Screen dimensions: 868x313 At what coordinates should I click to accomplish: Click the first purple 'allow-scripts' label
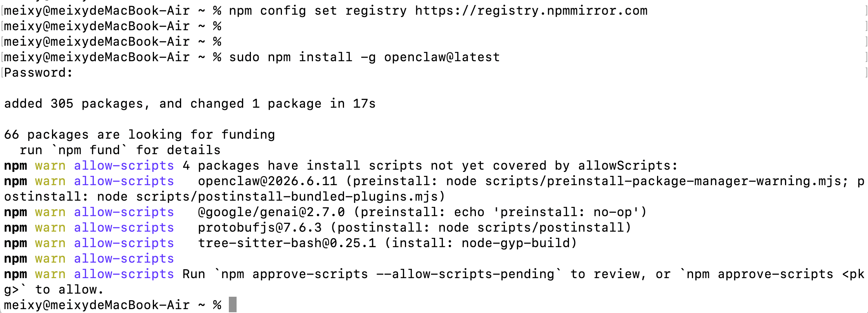coord(124,165)
